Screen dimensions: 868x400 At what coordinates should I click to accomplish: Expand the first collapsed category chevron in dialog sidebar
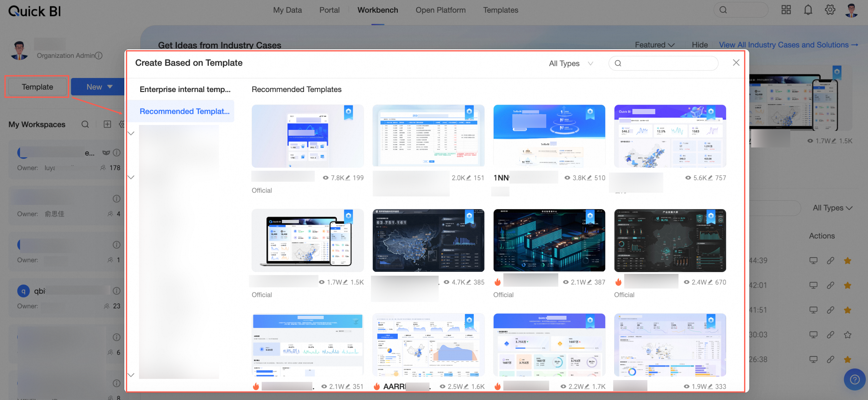132,133
